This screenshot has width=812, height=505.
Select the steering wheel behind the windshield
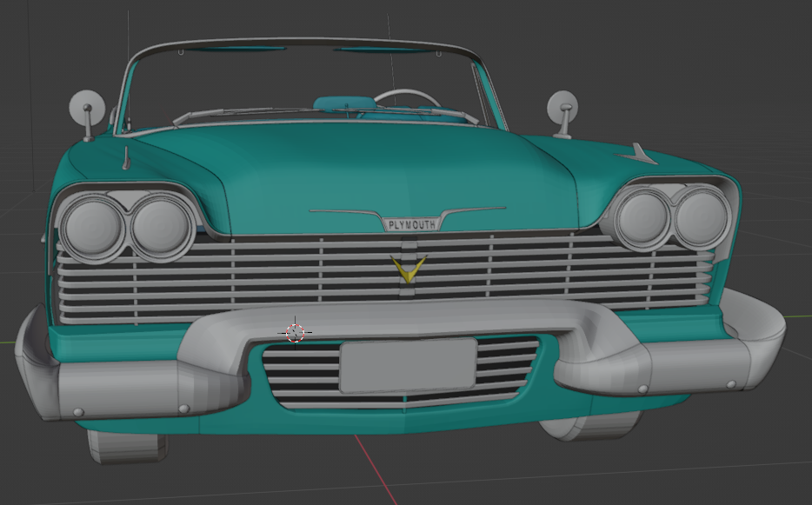(x=407, y=97)
